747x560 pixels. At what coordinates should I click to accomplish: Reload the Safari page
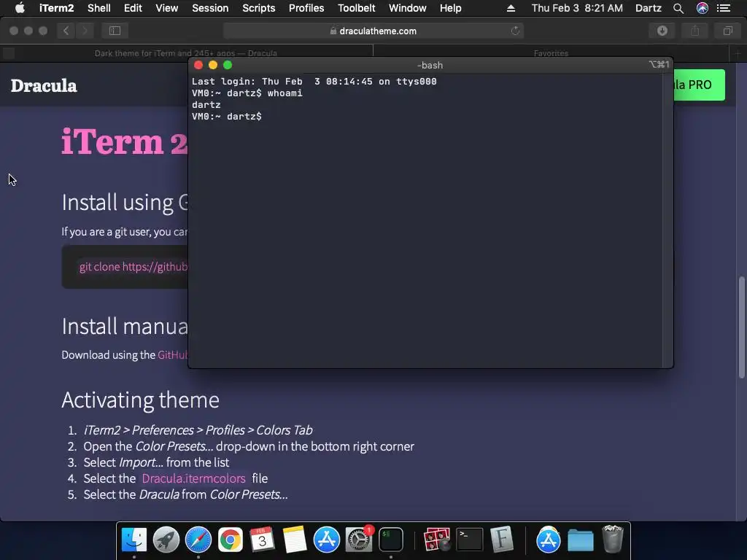pyautogui.click(x=515, y=31)
